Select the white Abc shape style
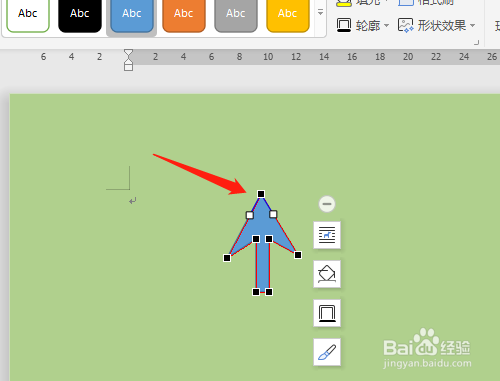Image resolution: width=500 pixels, height=381 pixels. (x=28, y=15)
